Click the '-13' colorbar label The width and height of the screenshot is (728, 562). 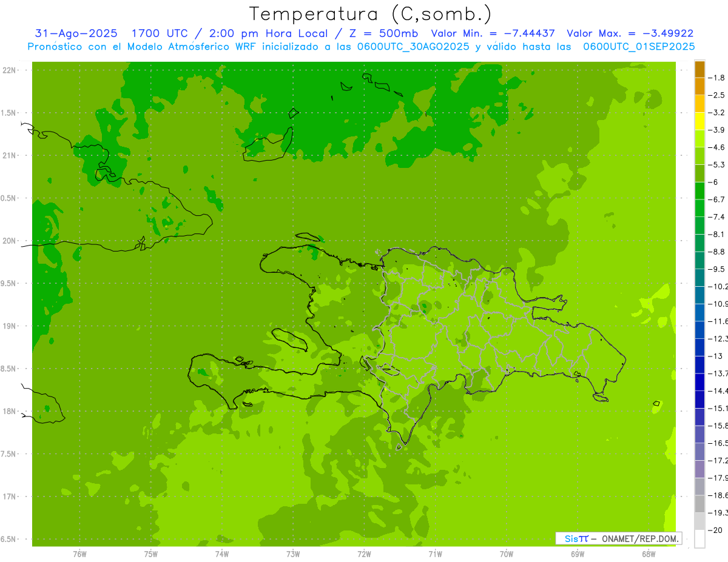(715, 356)
